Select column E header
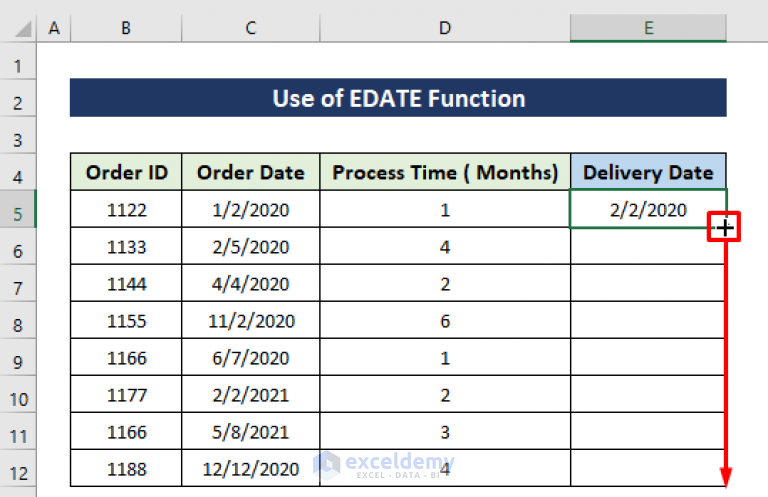The image size is (768, 497). [x=648, y=28]
